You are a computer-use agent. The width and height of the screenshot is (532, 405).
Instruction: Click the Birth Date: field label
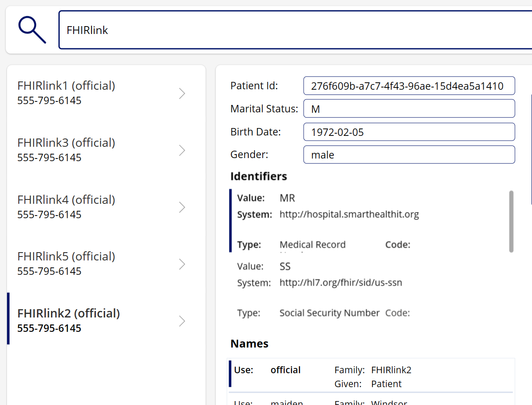[x=256, y=132]
